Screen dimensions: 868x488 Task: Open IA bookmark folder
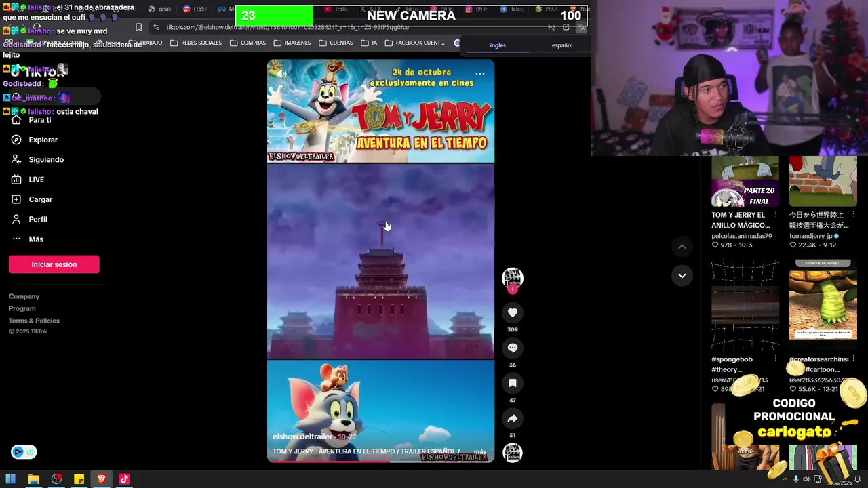point(370,43)
